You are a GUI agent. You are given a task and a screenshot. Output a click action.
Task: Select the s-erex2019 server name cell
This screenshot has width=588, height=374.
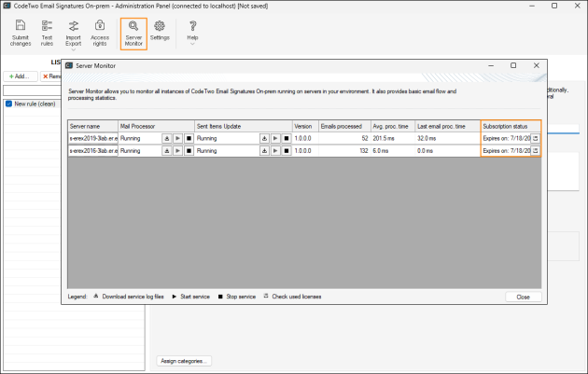click(x=93, y=138)
